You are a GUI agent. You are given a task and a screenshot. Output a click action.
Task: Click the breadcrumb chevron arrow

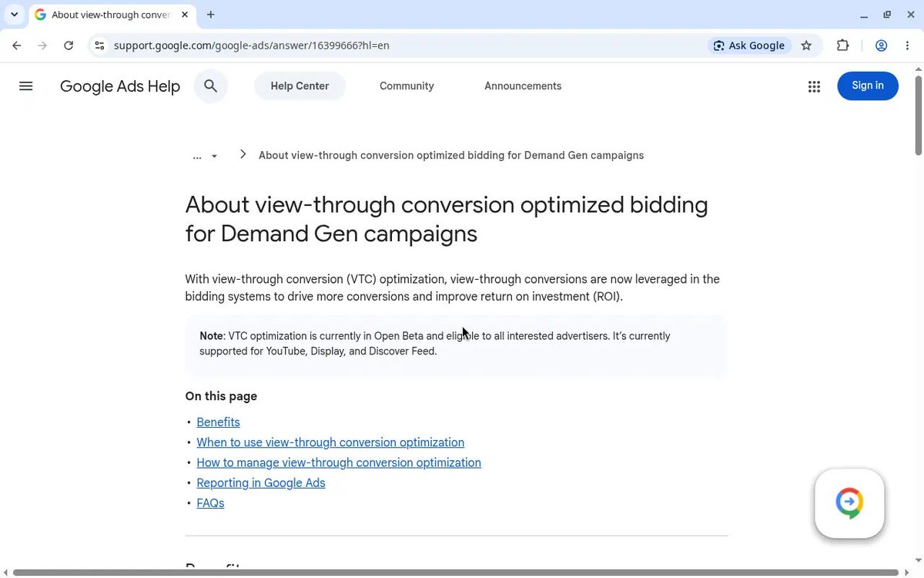243,154
